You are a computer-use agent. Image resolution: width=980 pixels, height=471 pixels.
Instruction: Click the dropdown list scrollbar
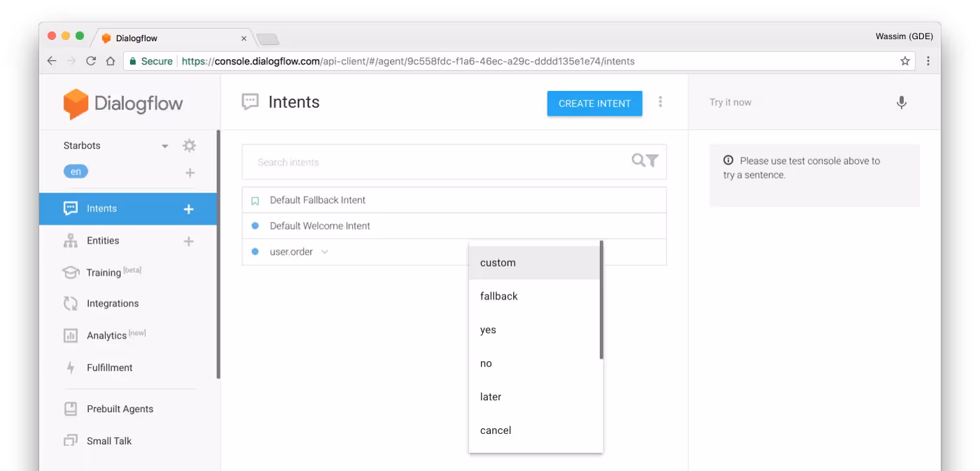pyautogui.click(x=601, y=300)
